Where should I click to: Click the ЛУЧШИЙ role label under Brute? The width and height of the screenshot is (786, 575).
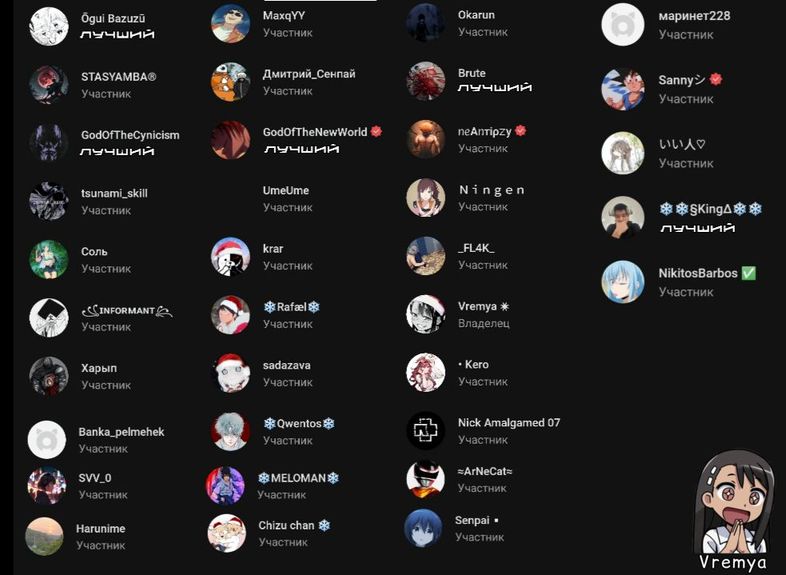tap(494, 88)
